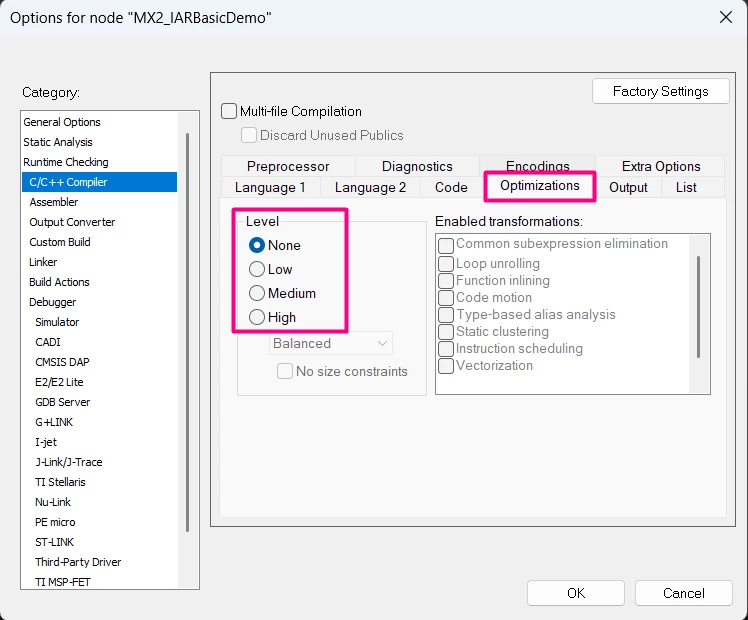
Task: Select TI MSP-FET debugger driver
Action: (99, 581)
